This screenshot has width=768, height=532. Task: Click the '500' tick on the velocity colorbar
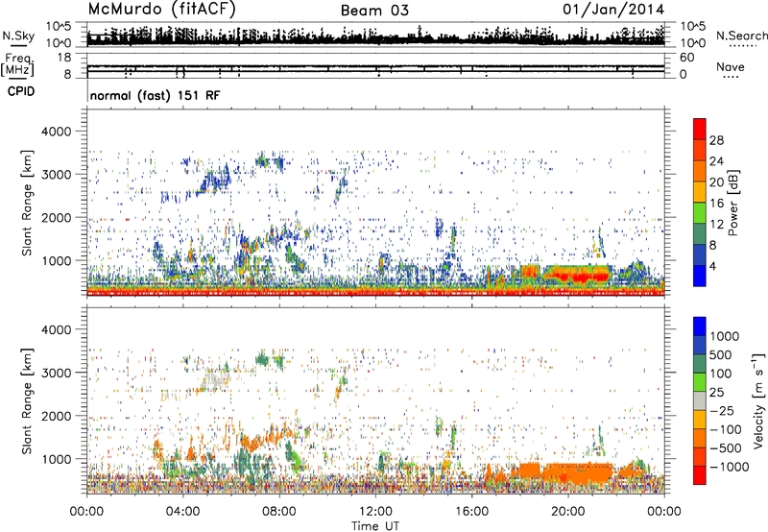(721, 355)
